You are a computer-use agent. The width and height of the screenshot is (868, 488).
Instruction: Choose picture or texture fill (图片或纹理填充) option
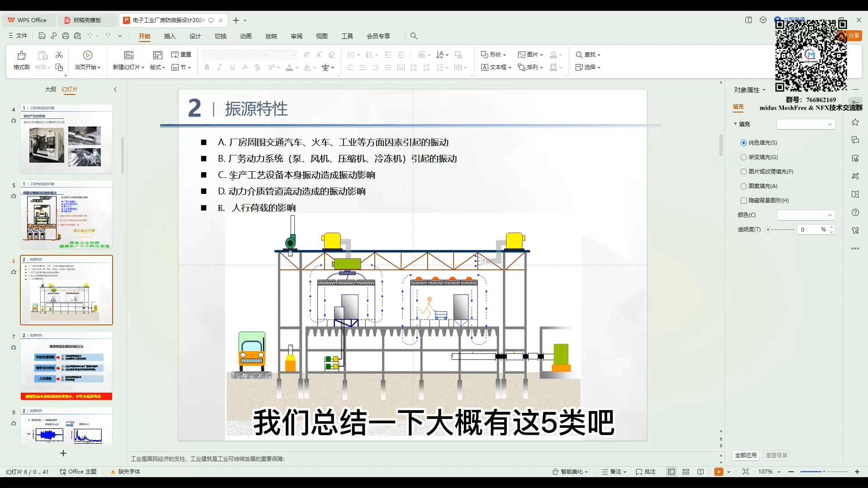coord(744,172)
